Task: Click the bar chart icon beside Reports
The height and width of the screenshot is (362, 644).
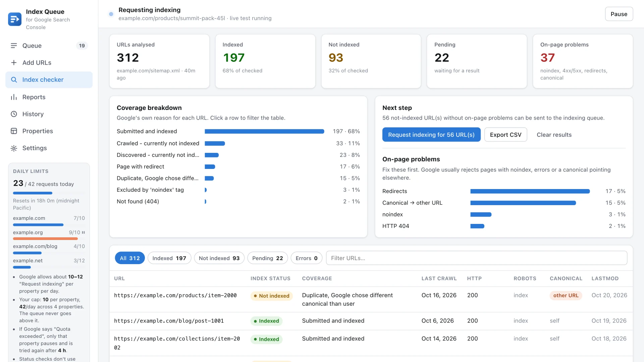Action: click(x=14, y=97)
